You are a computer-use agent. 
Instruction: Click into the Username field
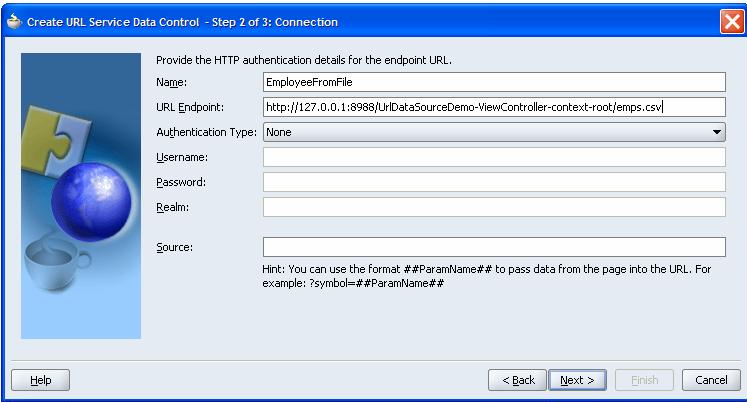(493, 157)
